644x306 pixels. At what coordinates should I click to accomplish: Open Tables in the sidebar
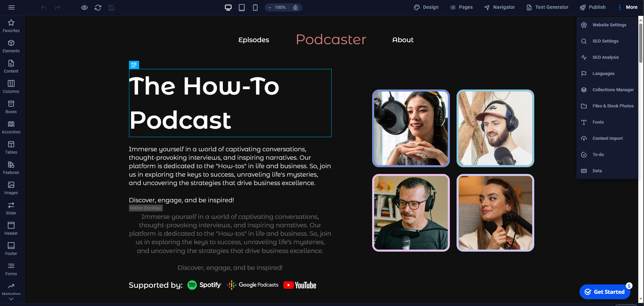[x=11, y=148]
